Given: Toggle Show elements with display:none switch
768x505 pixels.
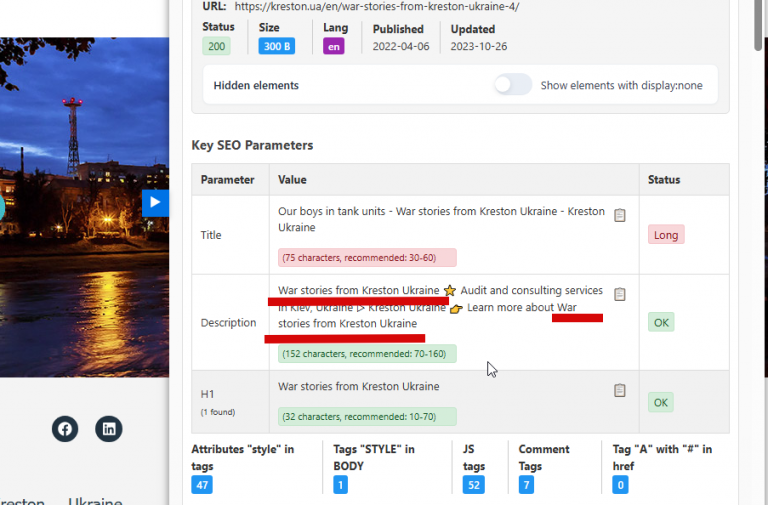Looking at the screenshot, I should [512, 85].
